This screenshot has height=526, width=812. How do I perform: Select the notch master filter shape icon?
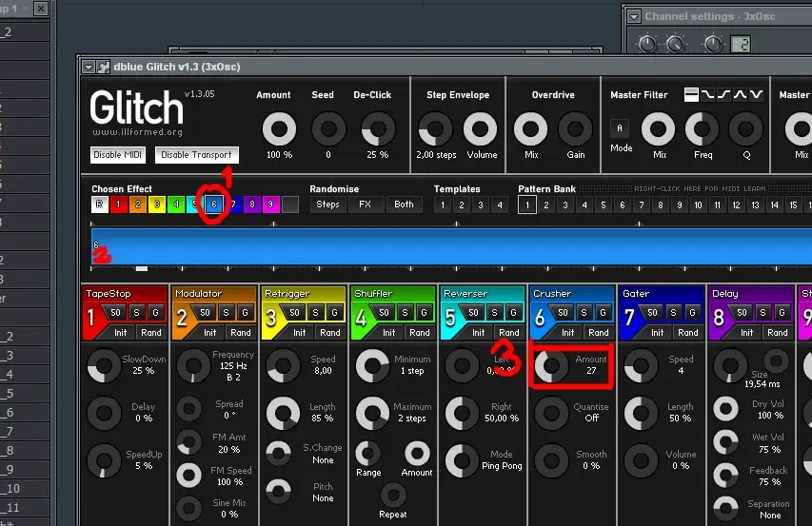(756, 95)
